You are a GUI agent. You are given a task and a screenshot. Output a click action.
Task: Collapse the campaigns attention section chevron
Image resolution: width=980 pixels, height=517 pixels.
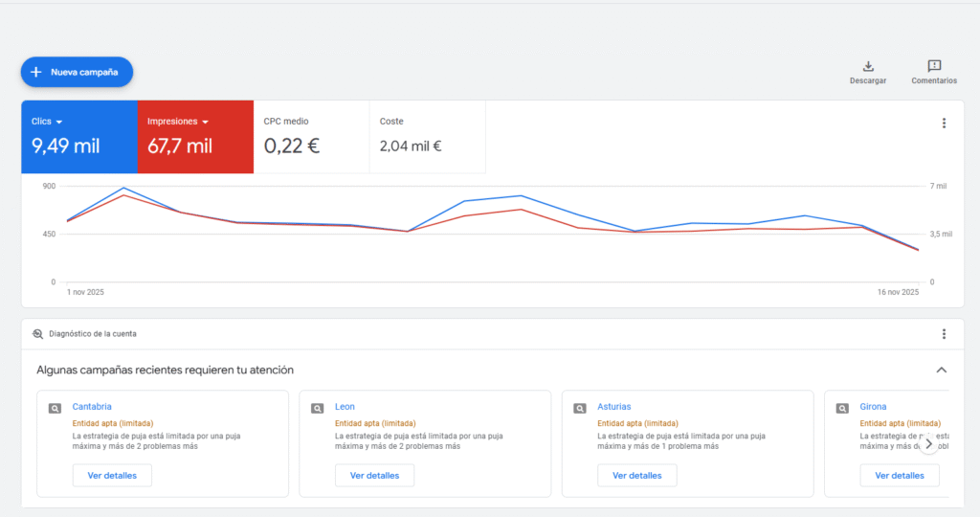[942, 371]
